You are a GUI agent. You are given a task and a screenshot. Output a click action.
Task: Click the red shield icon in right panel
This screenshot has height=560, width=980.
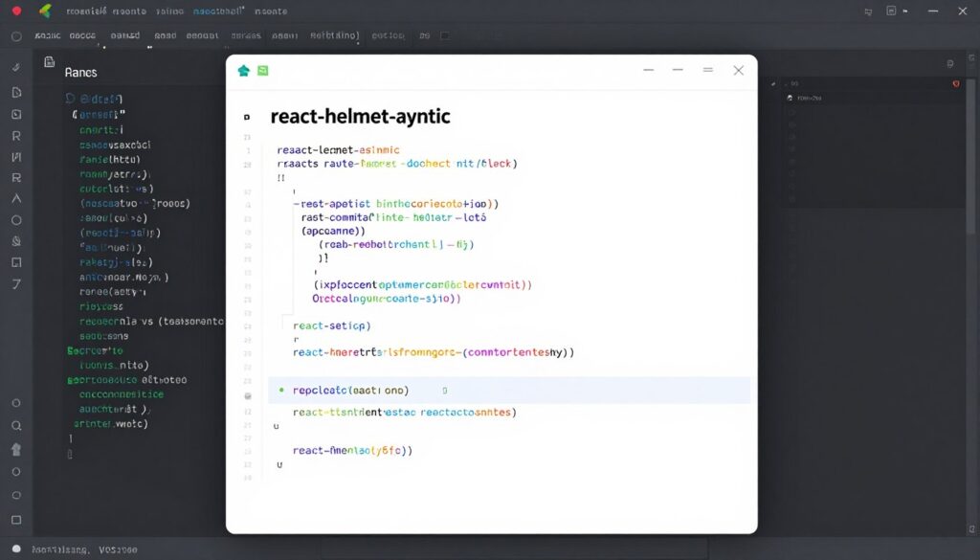pos(956,83)
